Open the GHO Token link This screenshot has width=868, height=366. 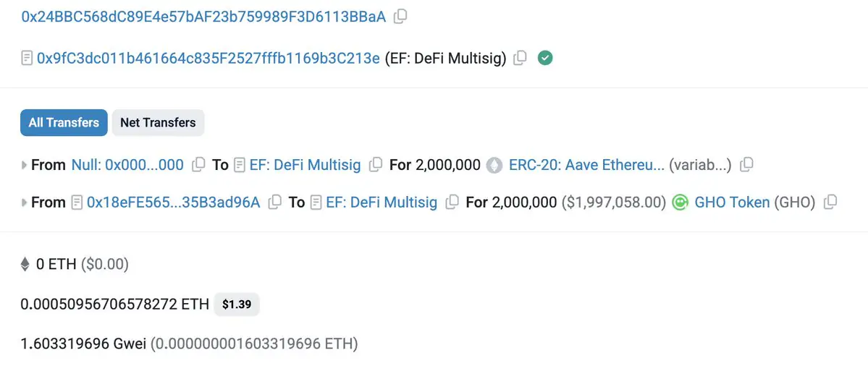pos(732,203)
